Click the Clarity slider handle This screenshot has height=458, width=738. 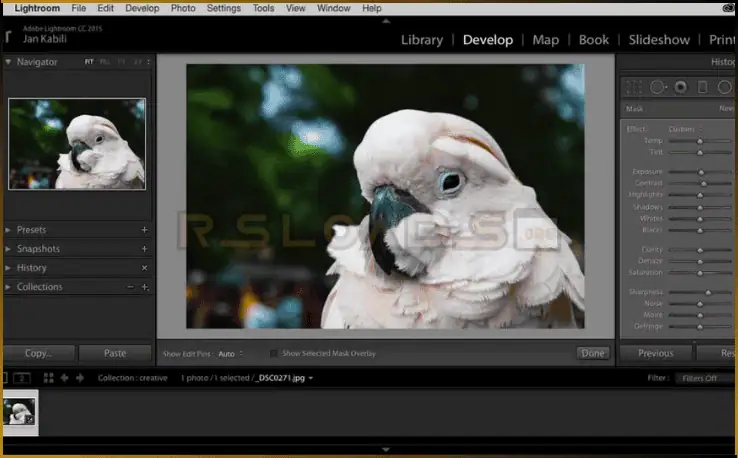[x=700, y=249]
